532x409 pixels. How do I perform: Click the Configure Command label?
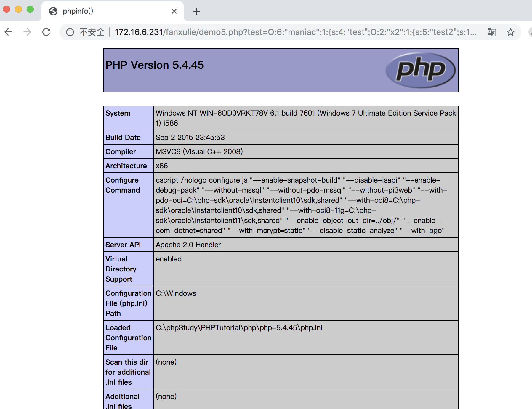pyautogui.click(x=123, y=185)
